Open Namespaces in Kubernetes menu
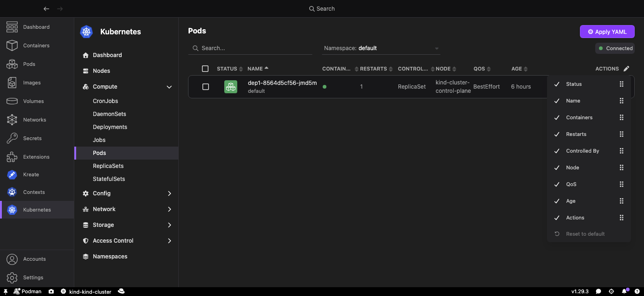This screenshot has width=644, height=296. point(126,257)
